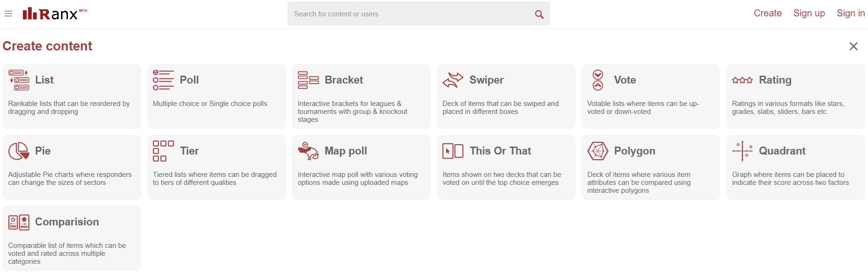
Task: Select the Pie chart icon
Action: pos(19,151)
